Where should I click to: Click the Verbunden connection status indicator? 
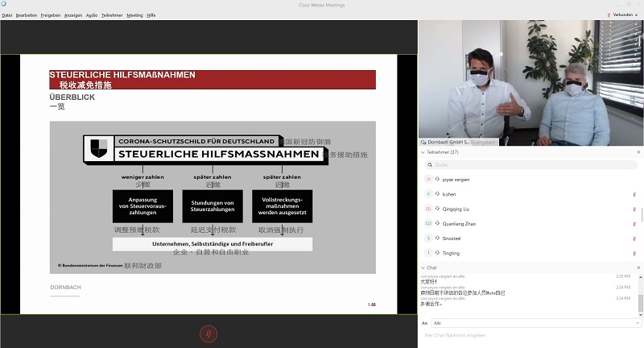(x=621, y=14)
